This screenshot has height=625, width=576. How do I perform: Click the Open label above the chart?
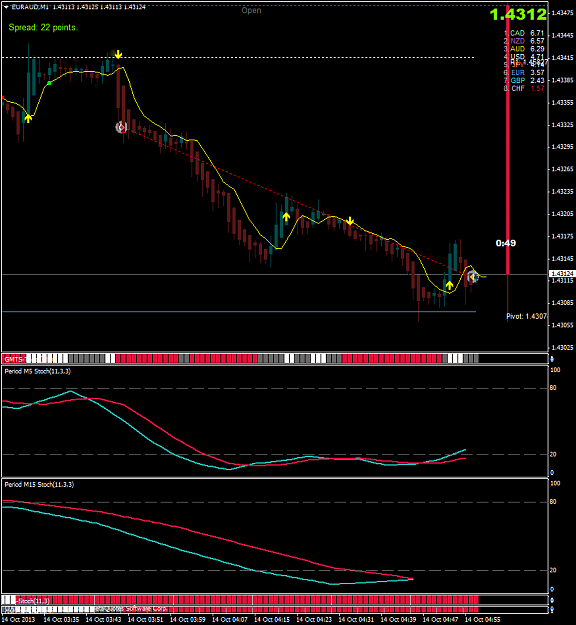(251, 10)
